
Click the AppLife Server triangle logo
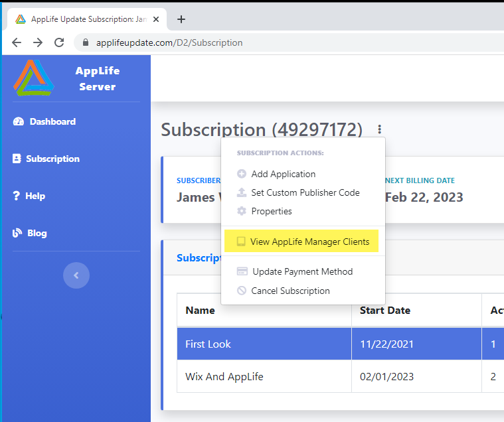[34, 78]
